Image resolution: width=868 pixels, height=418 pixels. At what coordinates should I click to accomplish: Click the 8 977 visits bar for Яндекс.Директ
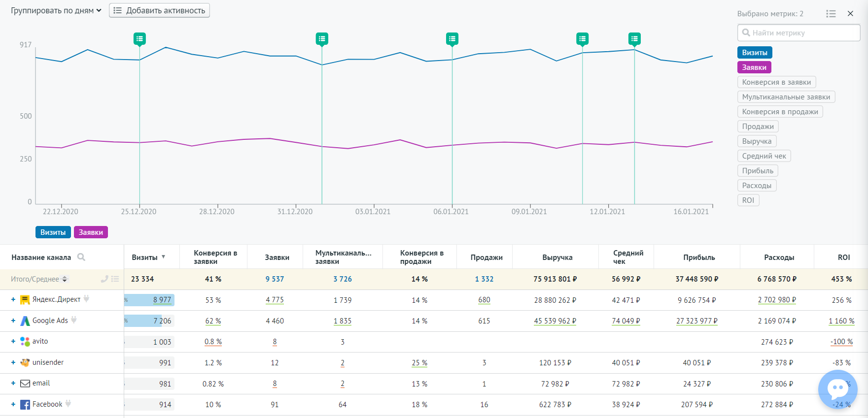149,300
